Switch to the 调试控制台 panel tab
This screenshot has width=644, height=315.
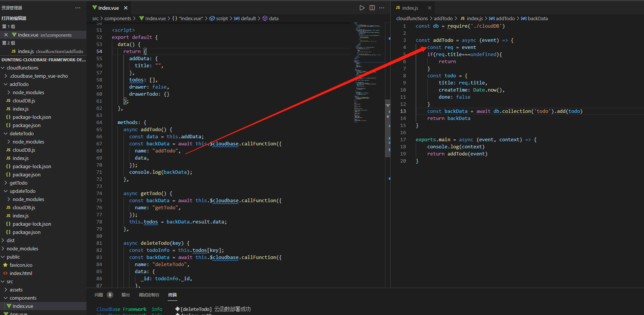tap(149, 295)
